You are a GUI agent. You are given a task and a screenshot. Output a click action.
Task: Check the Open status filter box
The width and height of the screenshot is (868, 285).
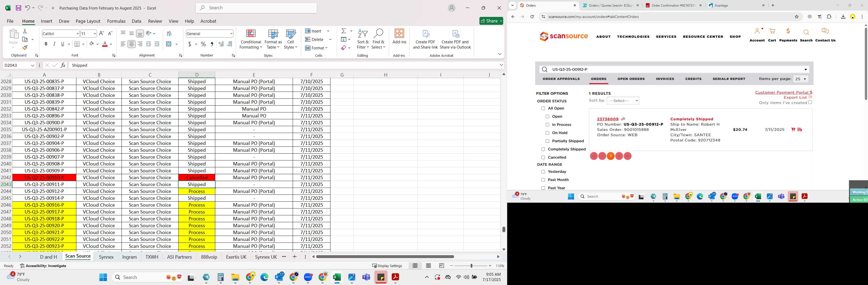click(547, 116)
